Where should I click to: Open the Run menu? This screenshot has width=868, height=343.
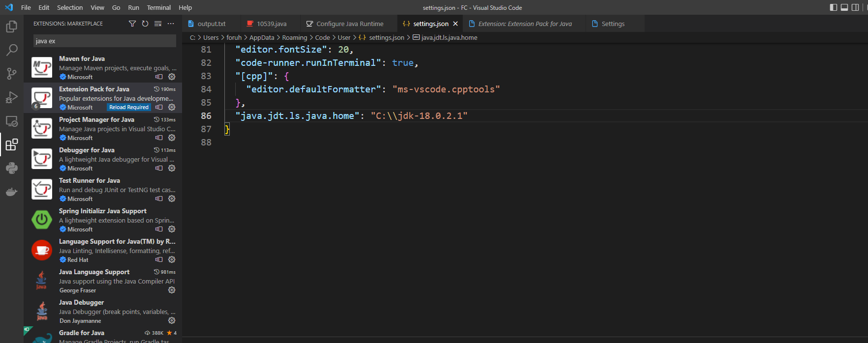click(x=133, y=7)
